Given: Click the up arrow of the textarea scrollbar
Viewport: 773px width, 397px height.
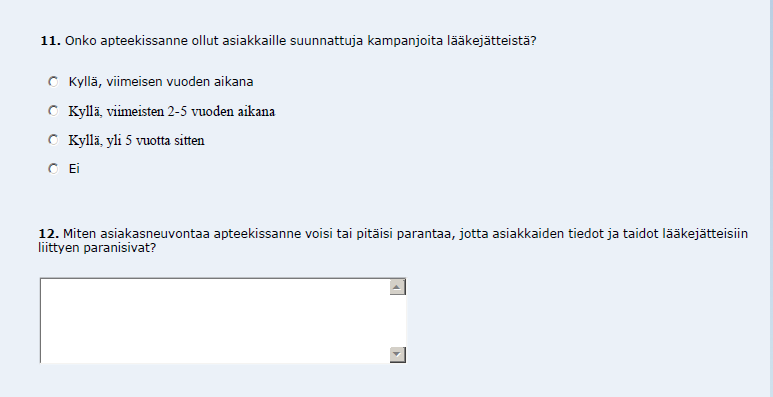Looking at the screenshot, I should (397, 287).
